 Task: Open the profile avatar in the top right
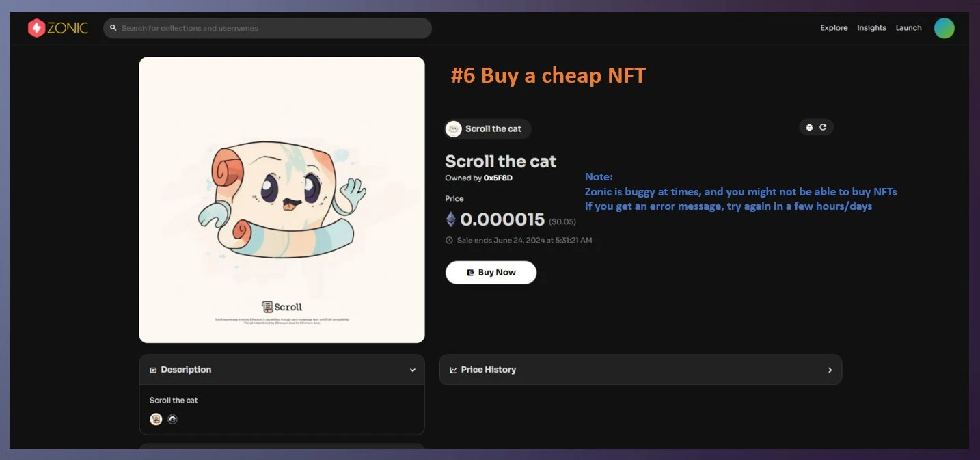[x=944, y=28]
